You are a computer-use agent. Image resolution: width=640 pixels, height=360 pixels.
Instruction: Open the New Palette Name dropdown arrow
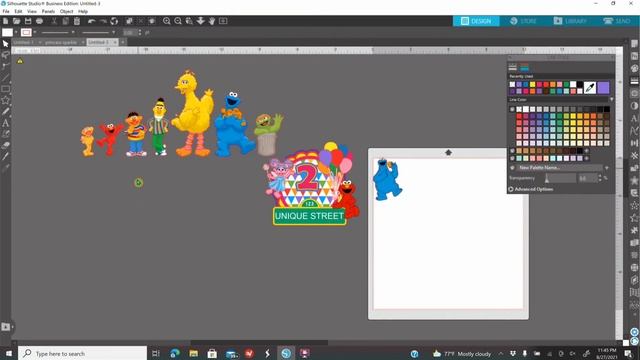pyautogui.click(x=607, y=168)
